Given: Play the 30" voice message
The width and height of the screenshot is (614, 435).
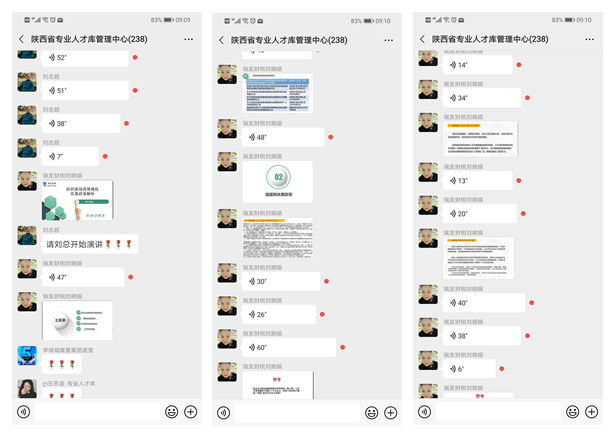Looking at the screenshot, I should pos(281,282).
